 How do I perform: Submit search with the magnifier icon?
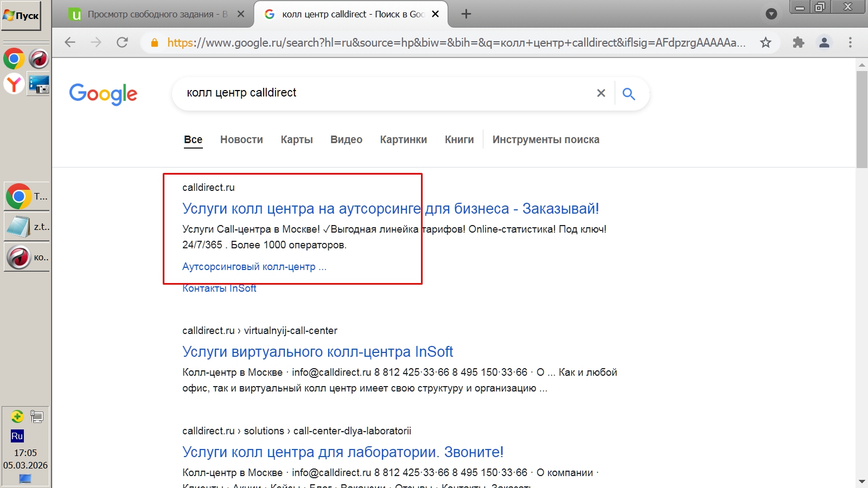(629, 94)
